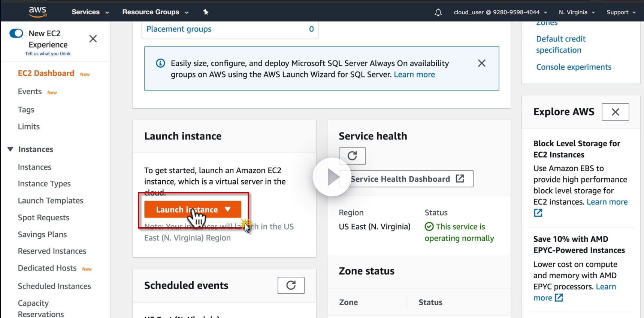The height and width of the screenshot is (318, 644).
Task: Refresh the Scheduled events panel
Action: pyautogui.click(x=291, y=285)
